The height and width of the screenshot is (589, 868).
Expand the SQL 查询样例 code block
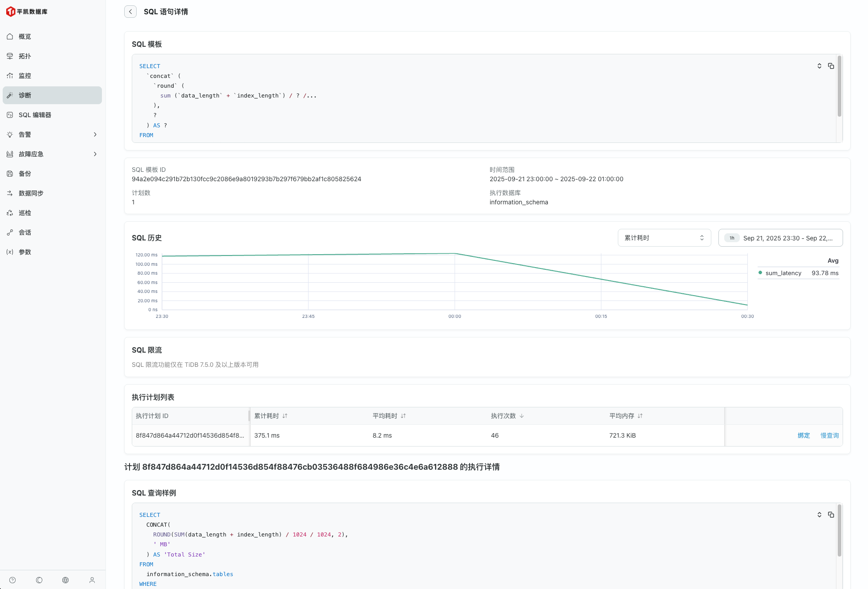pos(819,515)
